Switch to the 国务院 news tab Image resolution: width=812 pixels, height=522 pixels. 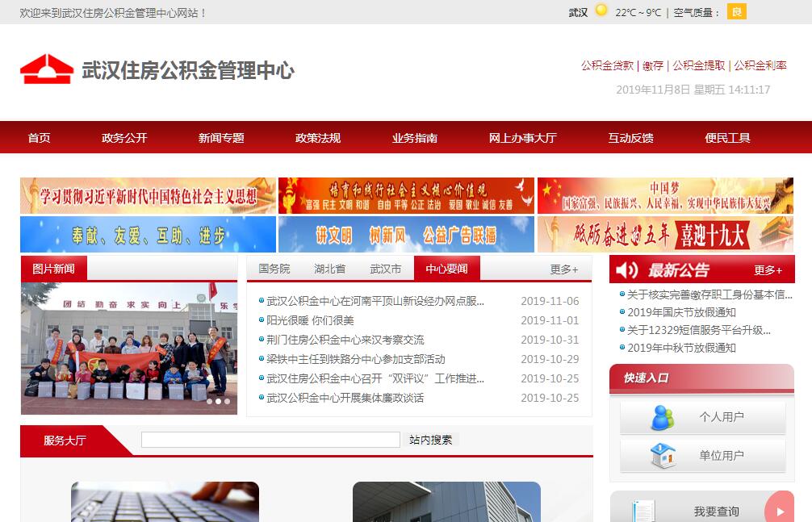(x=274, y=269)
